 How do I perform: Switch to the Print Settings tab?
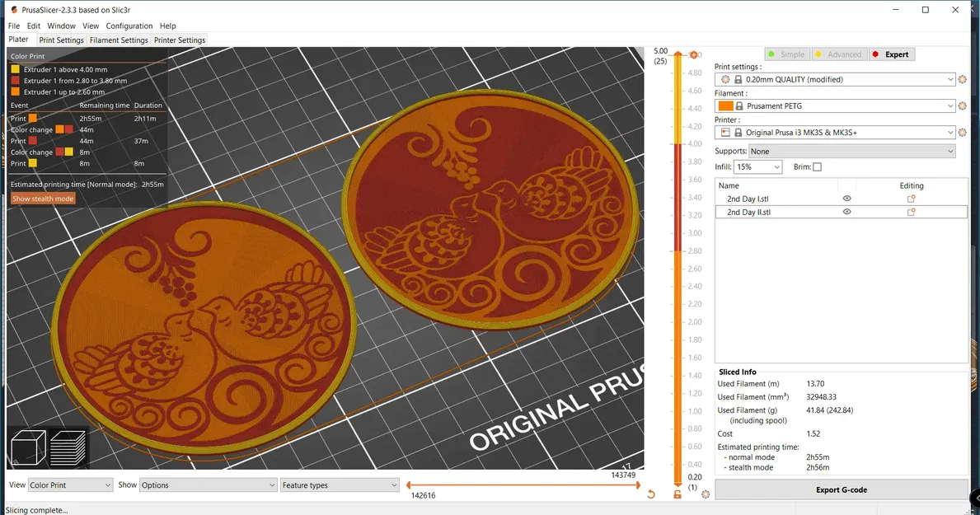pyautogui.click(x=61, y=40)
